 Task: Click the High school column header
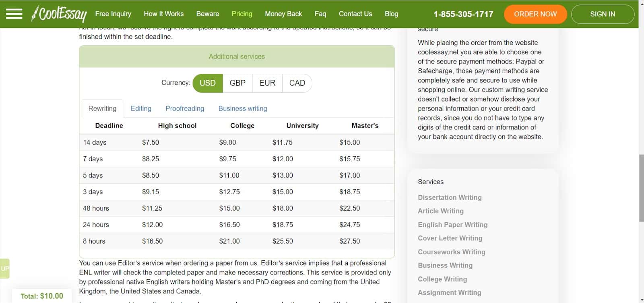click(177, 126)
